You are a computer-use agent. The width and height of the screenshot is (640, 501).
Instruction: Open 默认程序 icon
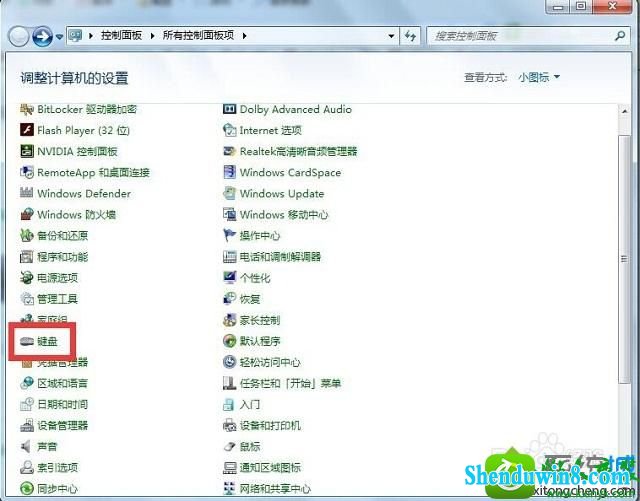[229, 341]
